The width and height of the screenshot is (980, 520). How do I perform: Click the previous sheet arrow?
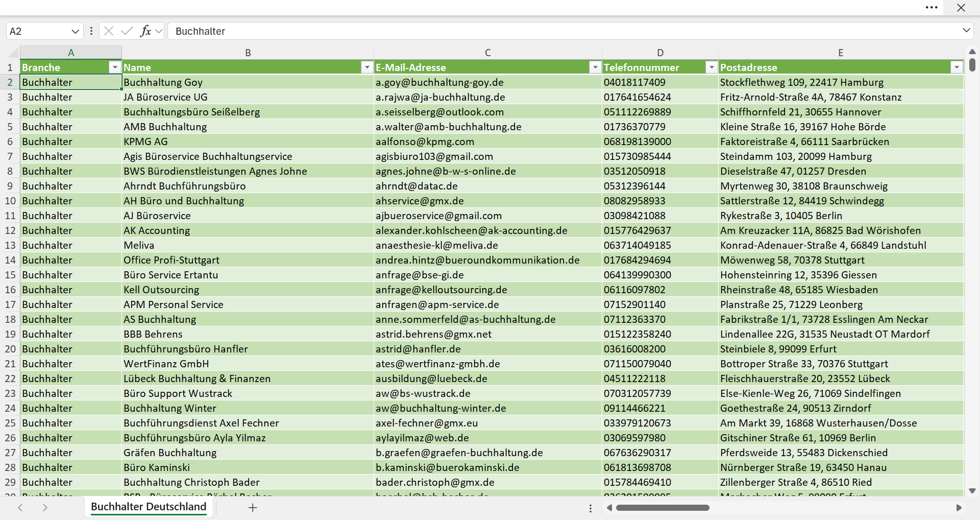coord(20,507)
